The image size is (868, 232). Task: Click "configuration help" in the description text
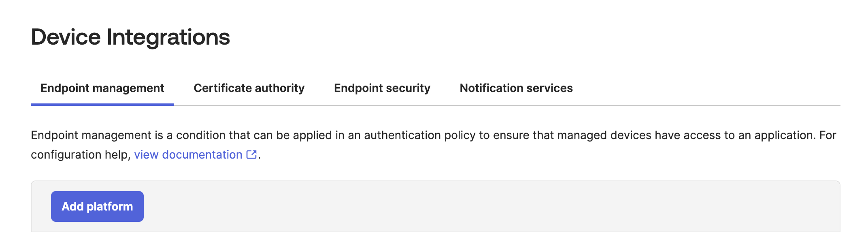coord(80,155)
